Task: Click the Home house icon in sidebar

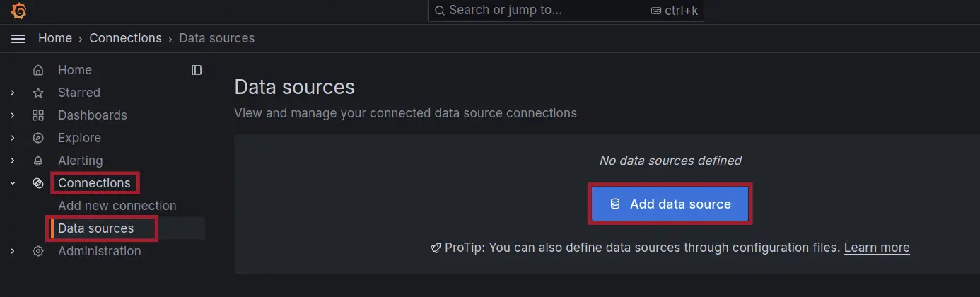Action: 38,70
